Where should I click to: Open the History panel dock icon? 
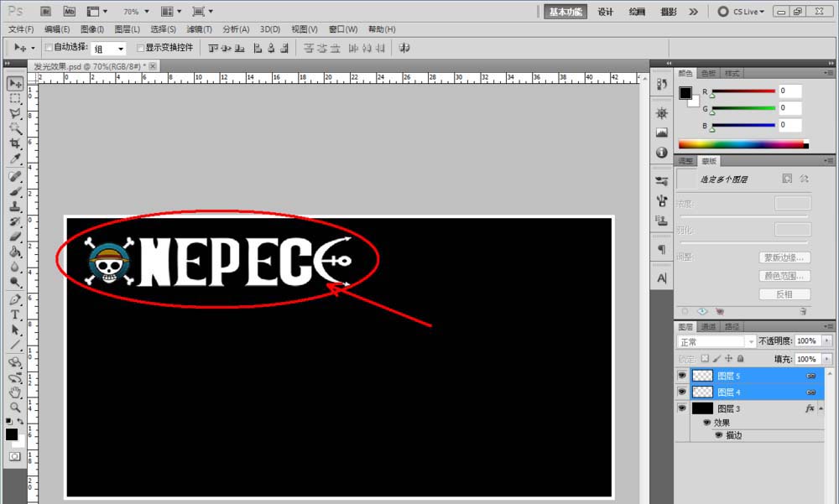[662, 84]
